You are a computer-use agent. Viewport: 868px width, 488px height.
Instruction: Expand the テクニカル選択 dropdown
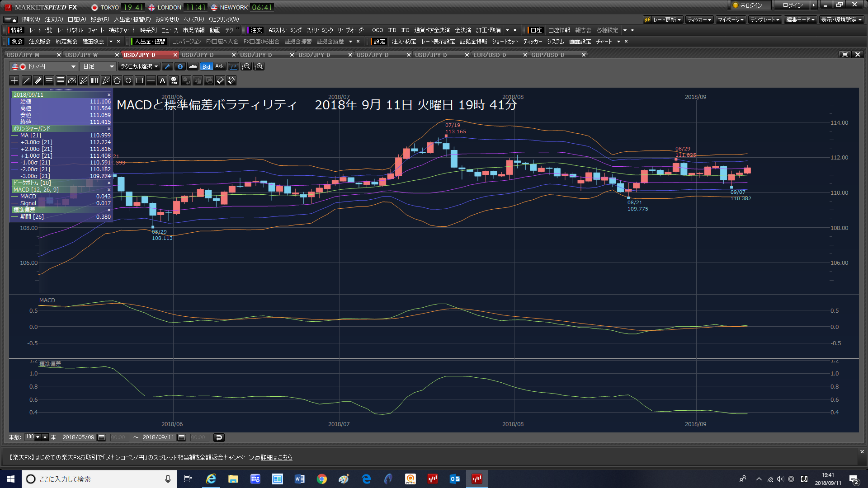pyautogui.click(x=139, y=66)
